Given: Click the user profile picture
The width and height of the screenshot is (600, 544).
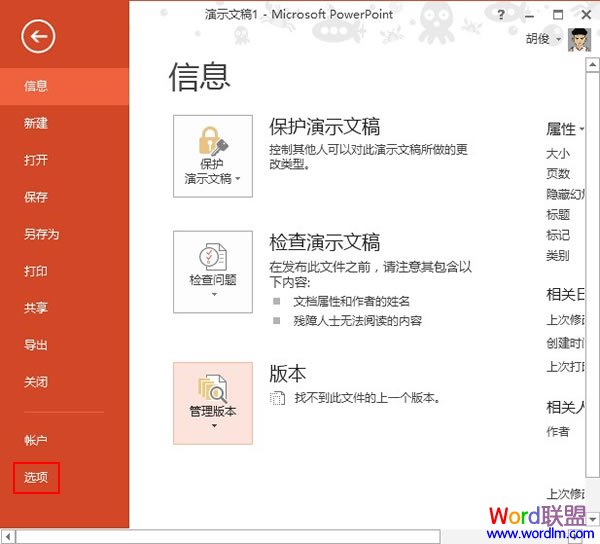Looking at the screenshot, I should [579, 39].
